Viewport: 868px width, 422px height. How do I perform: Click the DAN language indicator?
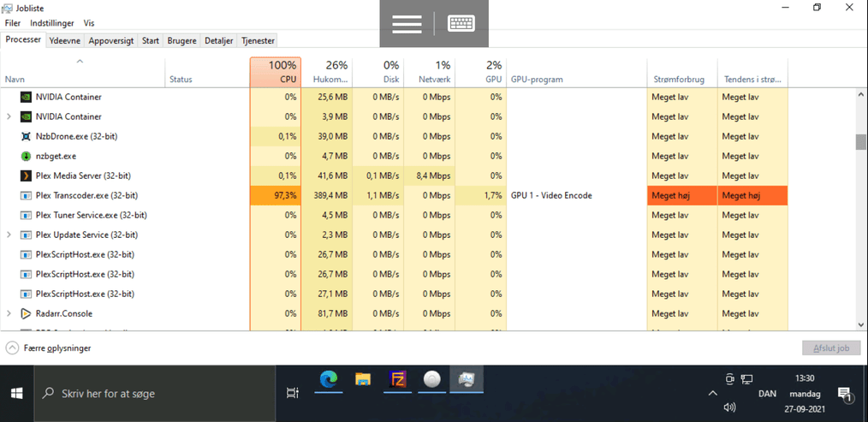pos(767,394)
